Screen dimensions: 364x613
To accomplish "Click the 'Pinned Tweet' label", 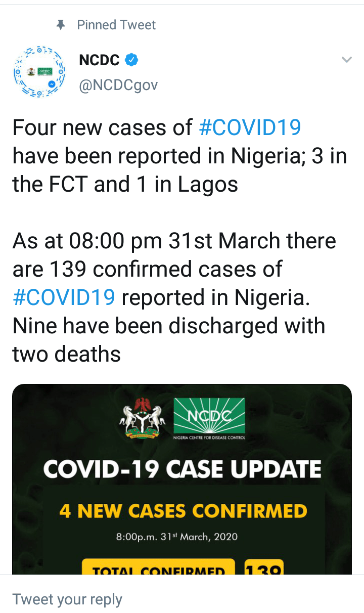I will (116, 25).
